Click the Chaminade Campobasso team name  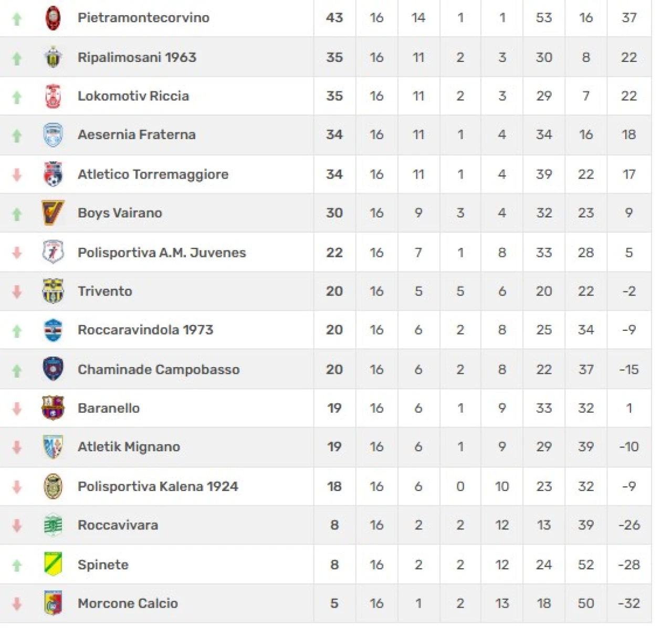159,370
